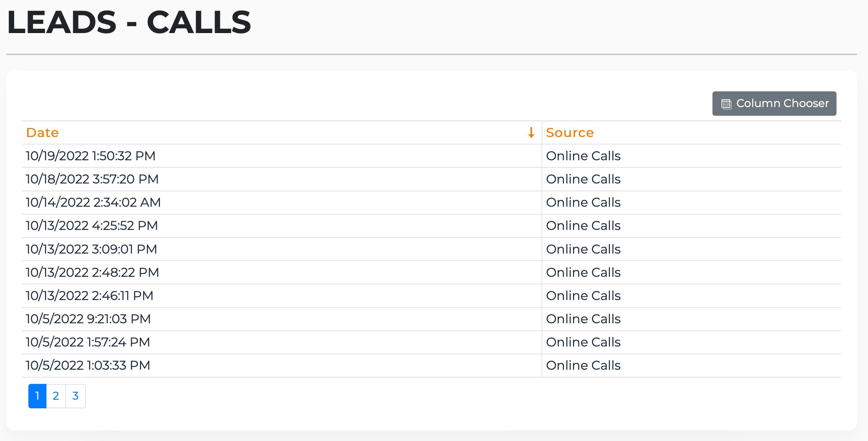868x441 pixels.
Task: Select the 10/5/2022 1:03:33 PM call row
Action: [432, 365]
